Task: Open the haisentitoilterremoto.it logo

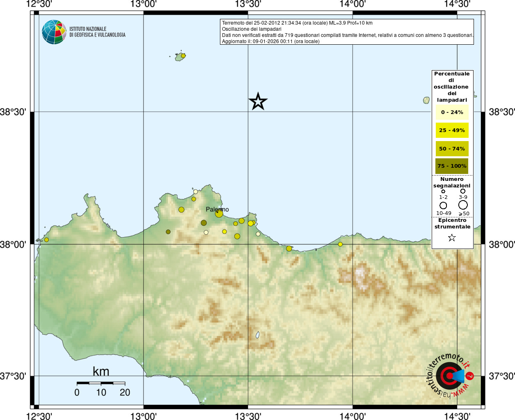Action: point(450,376)
